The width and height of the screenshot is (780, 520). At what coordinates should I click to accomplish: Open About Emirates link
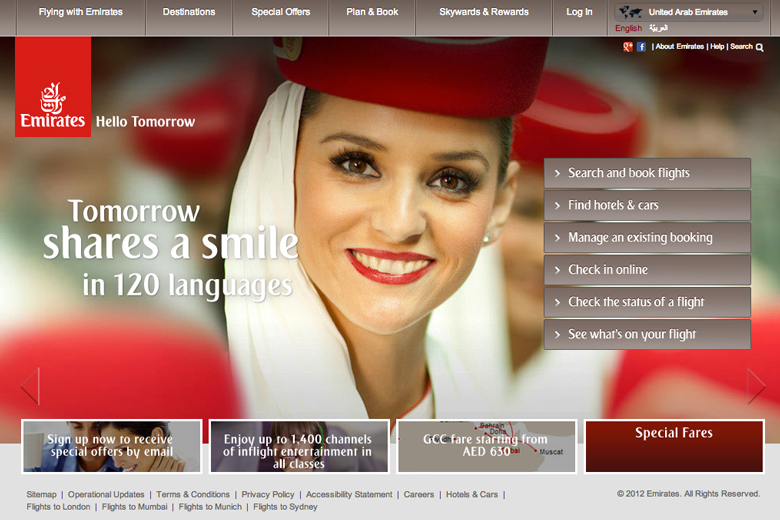[x=680, y=46]
